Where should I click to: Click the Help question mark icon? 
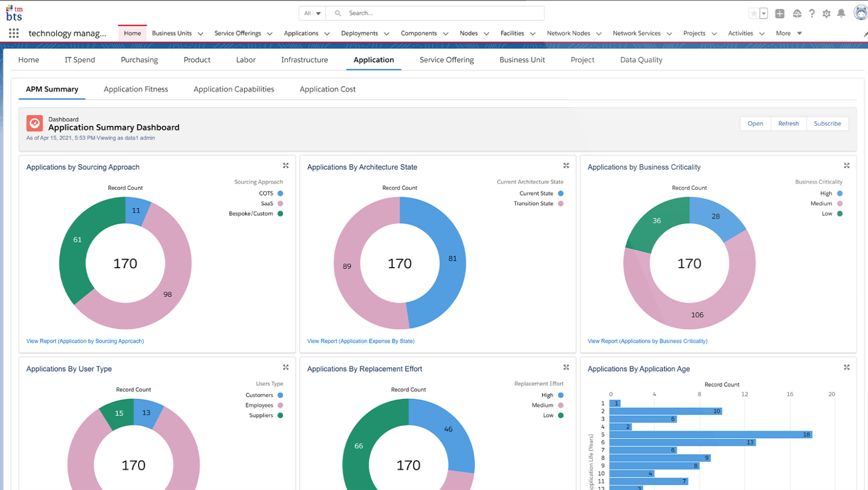coord(812,14)
